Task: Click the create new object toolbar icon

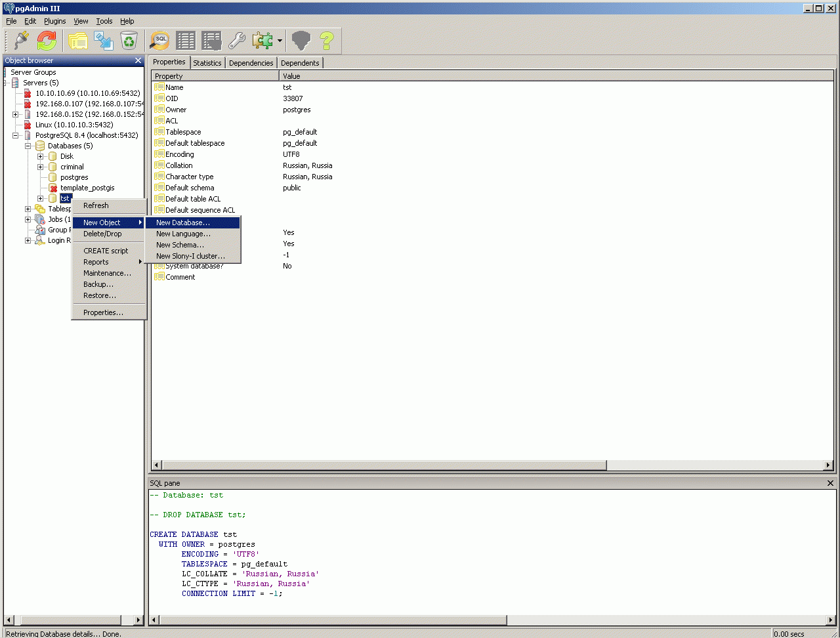Action: tap(104, 41)
